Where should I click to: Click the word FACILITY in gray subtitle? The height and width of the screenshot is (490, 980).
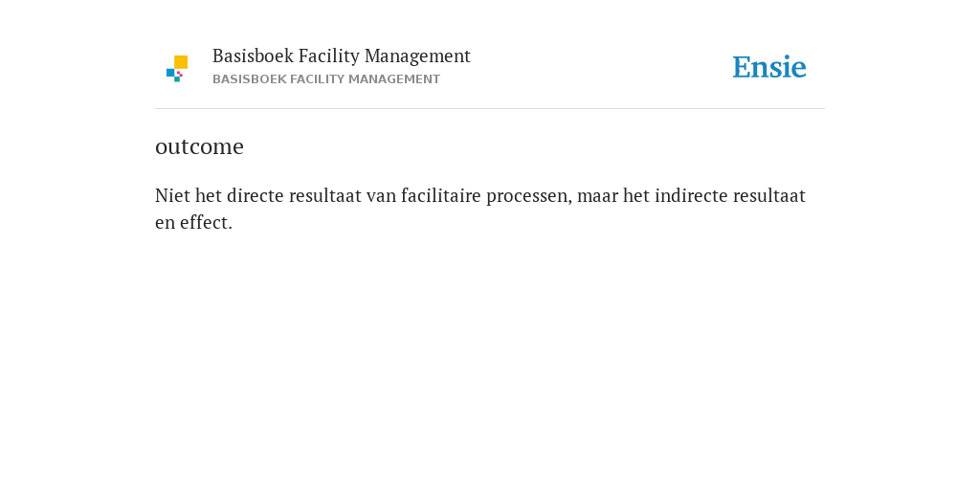tap(317, 79)
